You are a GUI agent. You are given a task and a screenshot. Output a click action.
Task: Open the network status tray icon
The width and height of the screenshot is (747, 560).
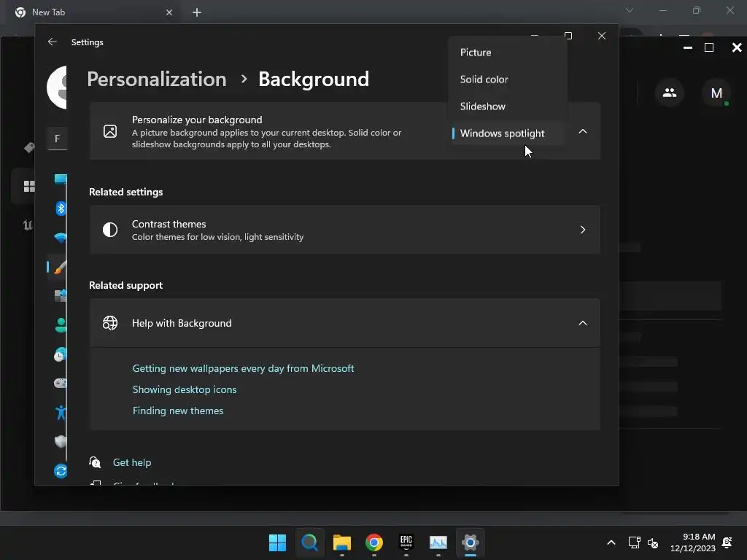point(634,542)
